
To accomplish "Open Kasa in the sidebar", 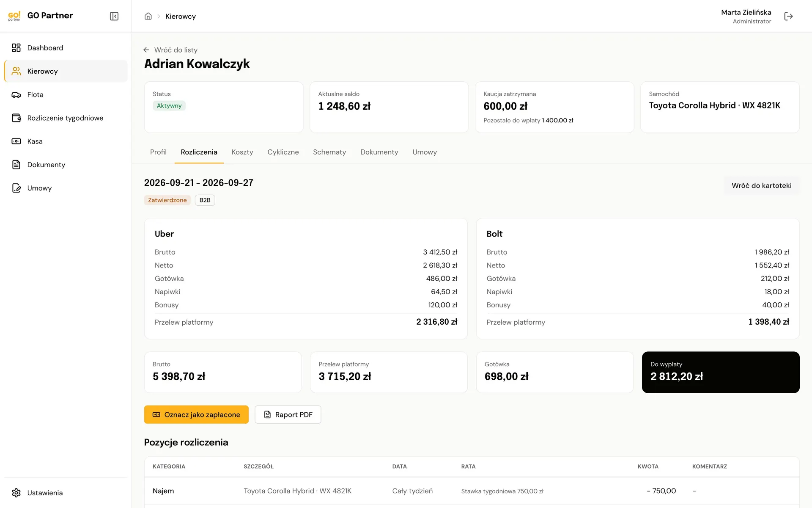I will click(x=66, y=141).
